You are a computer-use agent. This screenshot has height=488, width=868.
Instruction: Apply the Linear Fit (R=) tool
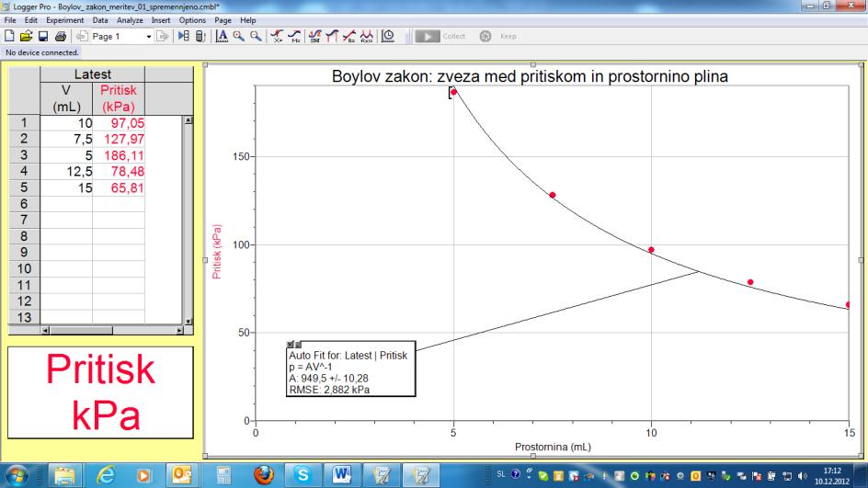tap(349, 36)
